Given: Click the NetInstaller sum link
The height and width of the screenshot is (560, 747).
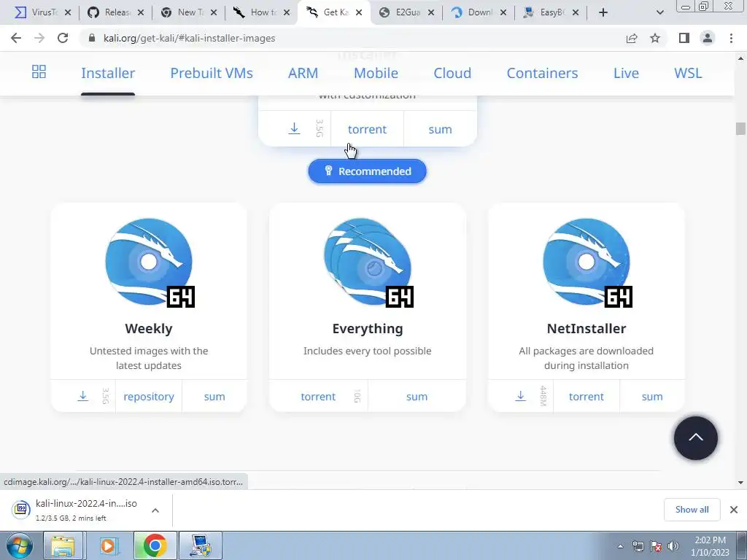Looking at the screenshot, I should coord(652,397).
